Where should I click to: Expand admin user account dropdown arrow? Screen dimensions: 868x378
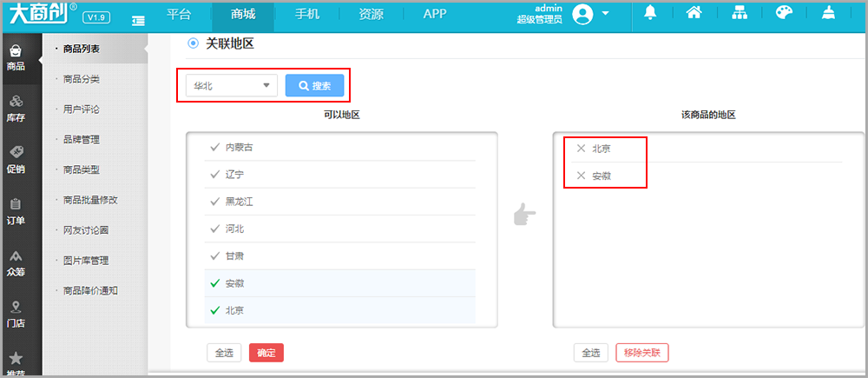(x=605, y=14)
